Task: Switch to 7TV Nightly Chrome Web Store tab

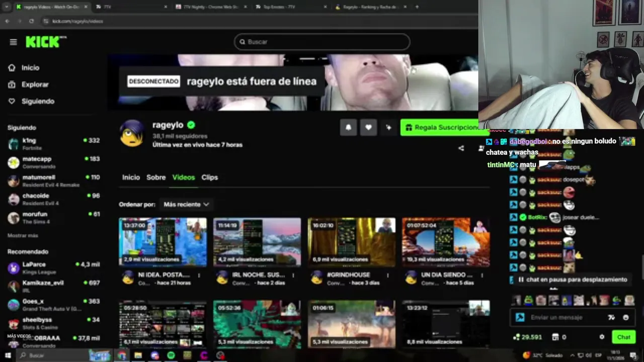Action: (210, 7)
